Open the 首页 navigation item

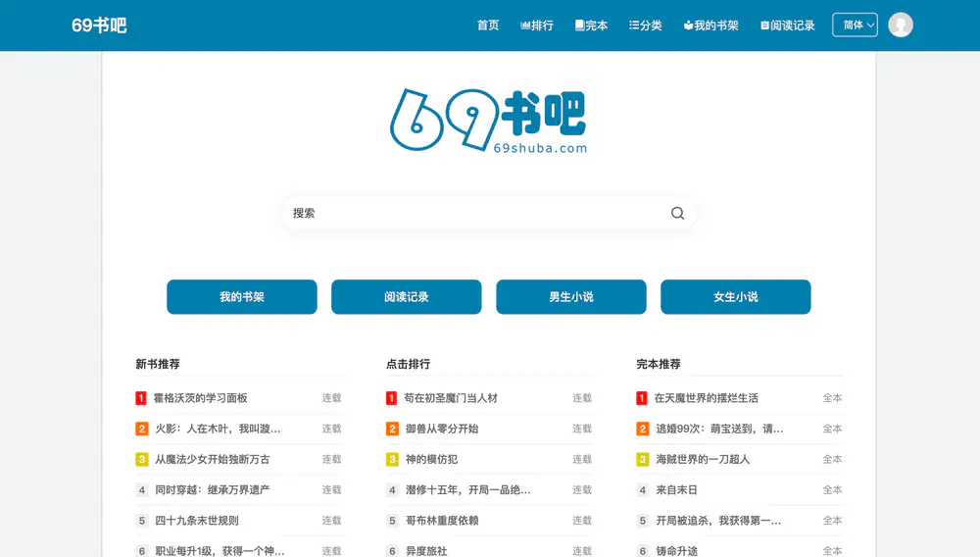(488, 25)
